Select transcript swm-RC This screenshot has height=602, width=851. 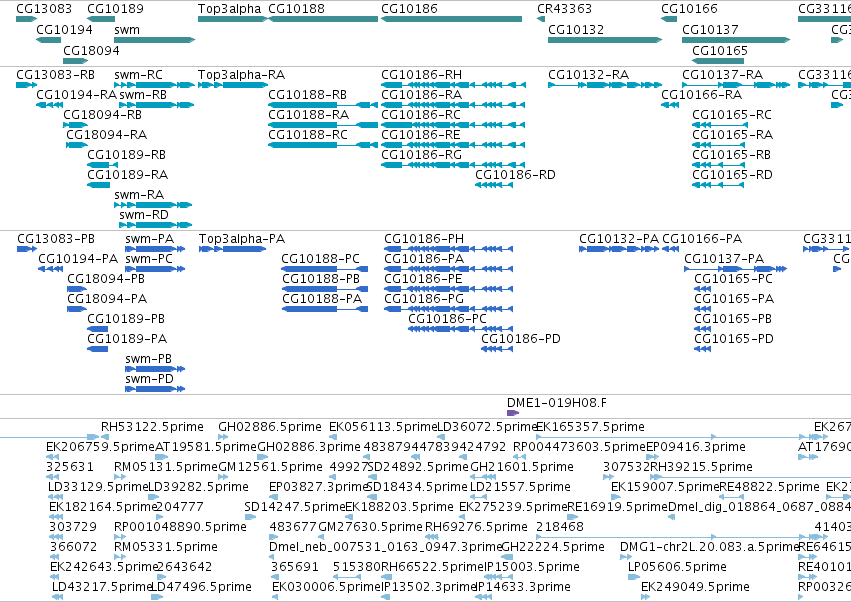[138, 74]
